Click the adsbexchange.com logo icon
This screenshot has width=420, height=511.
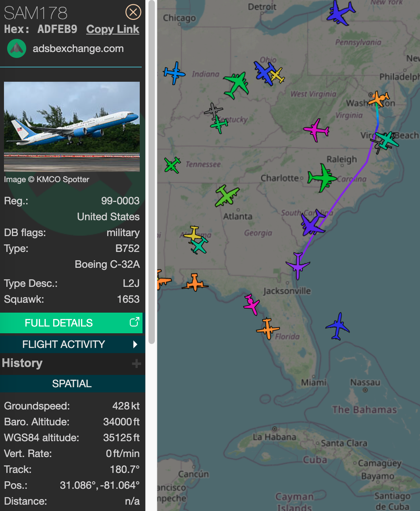coord(17,49)
